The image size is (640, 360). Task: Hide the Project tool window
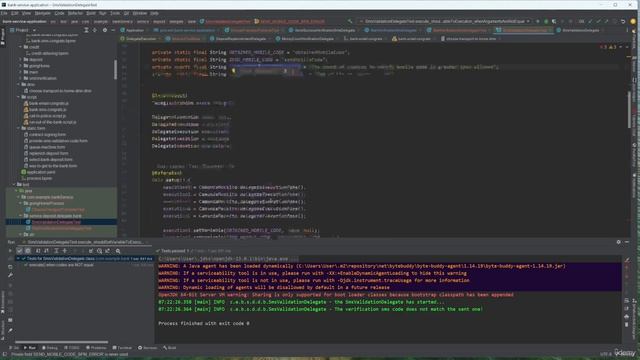[113, 30]
